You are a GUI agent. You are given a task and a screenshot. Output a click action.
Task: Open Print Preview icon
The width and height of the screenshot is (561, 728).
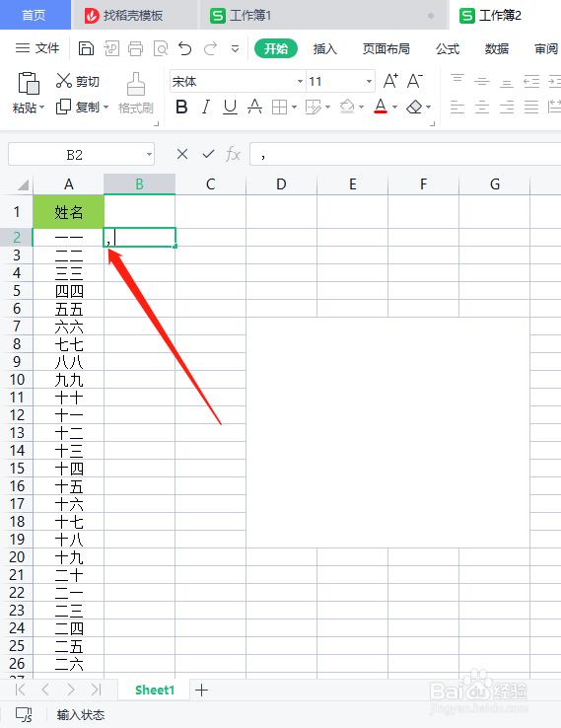click(161, 48)
